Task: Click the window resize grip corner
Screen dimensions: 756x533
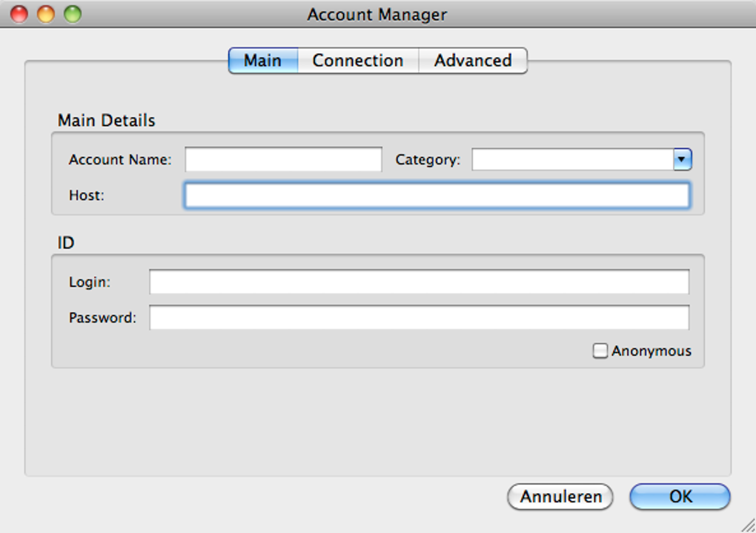Action: 749,526
